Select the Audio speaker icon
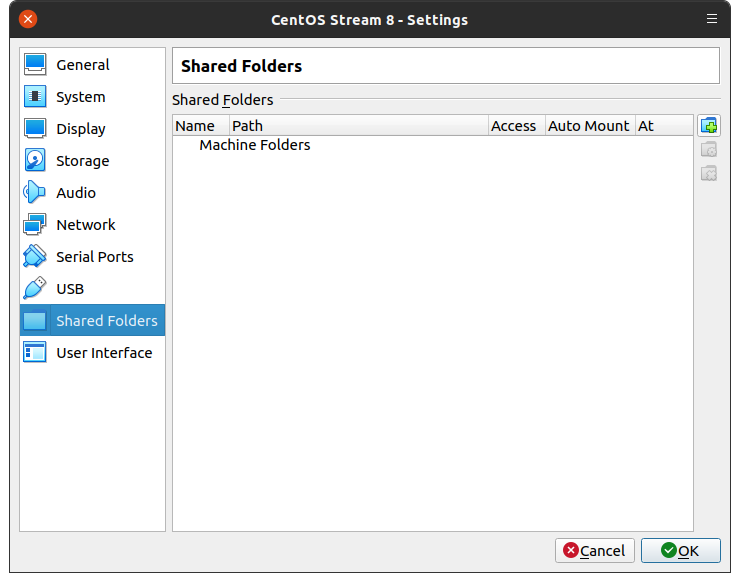740x582 pixels. coord(35,193)
